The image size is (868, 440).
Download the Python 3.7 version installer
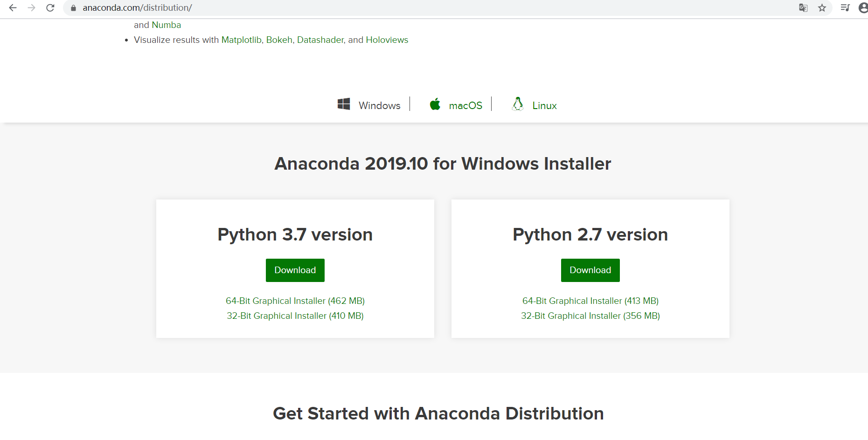pos(295,270)
